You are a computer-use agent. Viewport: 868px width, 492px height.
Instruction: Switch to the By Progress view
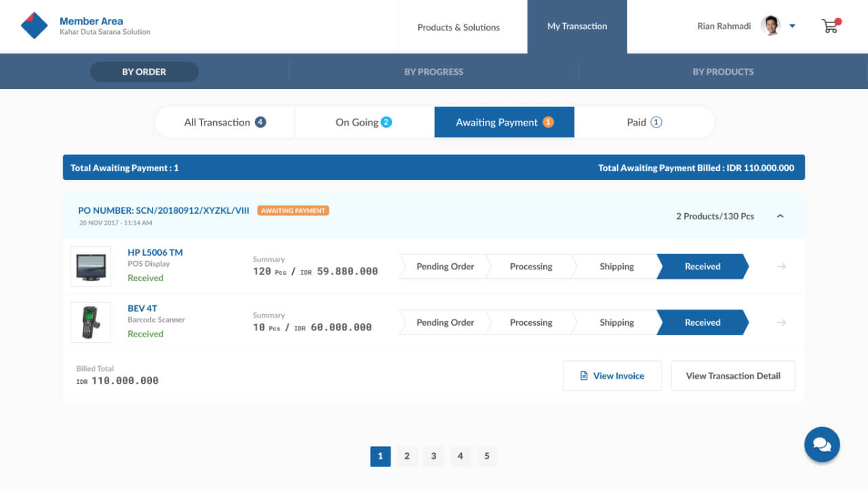coord(433,72)
